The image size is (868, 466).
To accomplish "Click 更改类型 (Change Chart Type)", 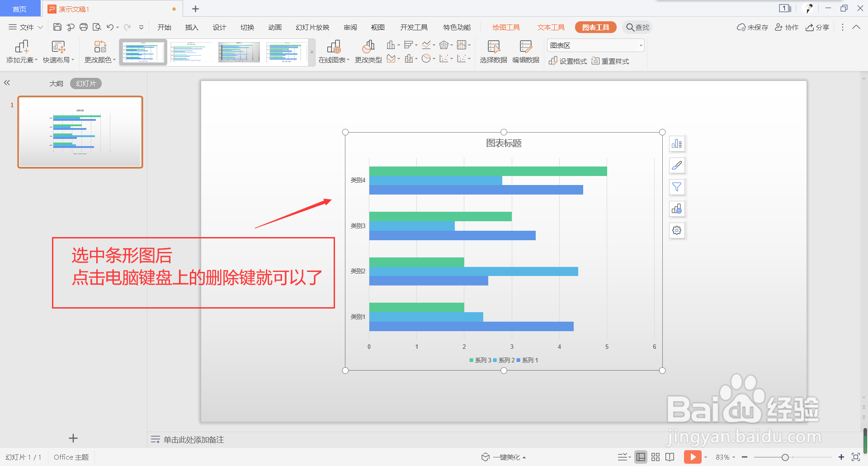I will click(368, 52).
